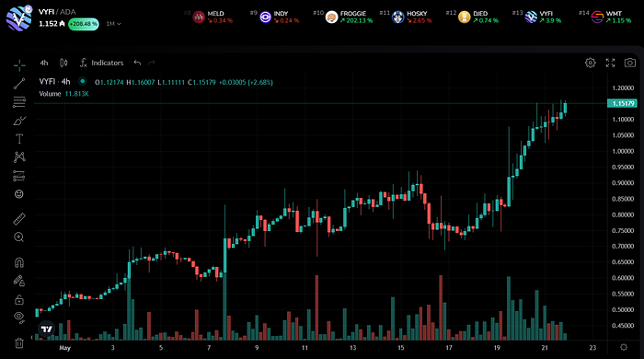Screen dimensions: 644x359
Task: Select the brush drawing tool
Action: tap(19, 121)
